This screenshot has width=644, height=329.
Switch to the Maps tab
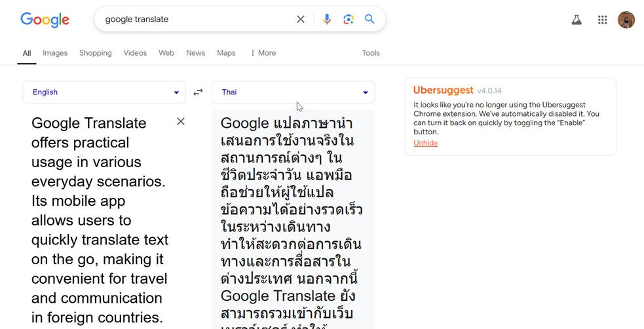226,53
